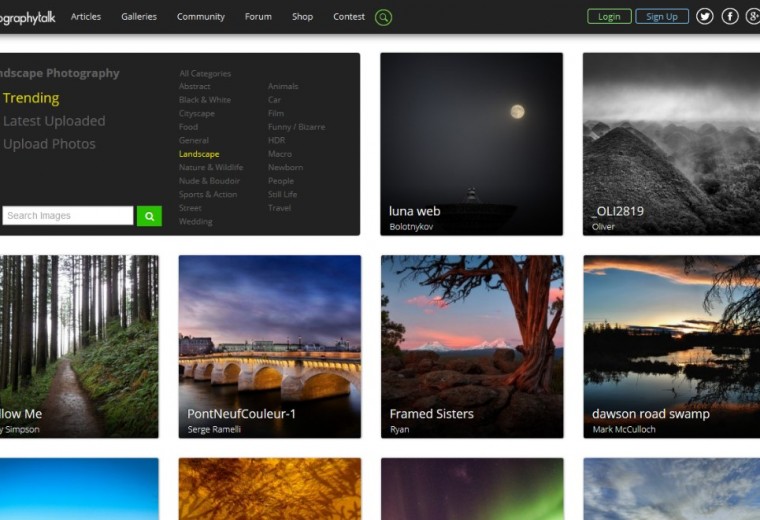Screen dimensions: 760x520
Task: Choose the Nude & Boudoir category
Action: (209, 181)
